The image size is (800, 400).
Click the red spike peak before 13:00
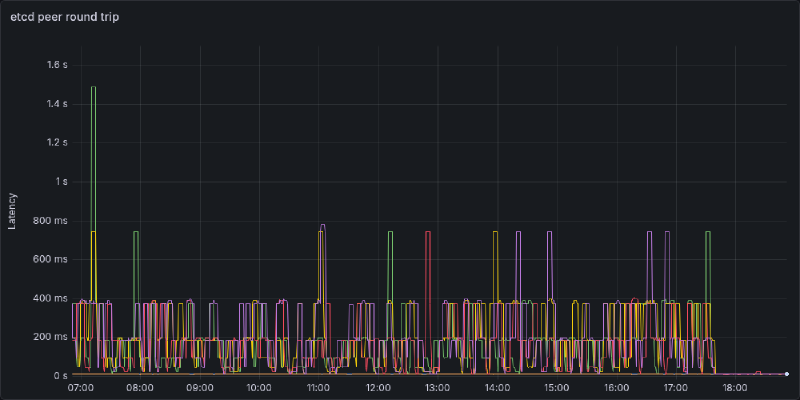(x=428, y=232)
